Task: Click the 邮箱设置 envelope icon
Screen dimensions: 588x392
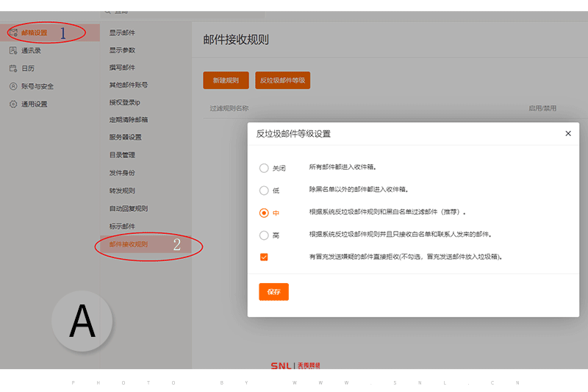Action: 13,33
